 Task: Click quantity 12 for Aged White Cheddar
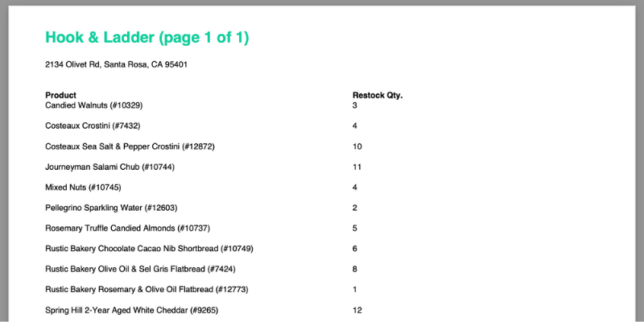[357, 311]
